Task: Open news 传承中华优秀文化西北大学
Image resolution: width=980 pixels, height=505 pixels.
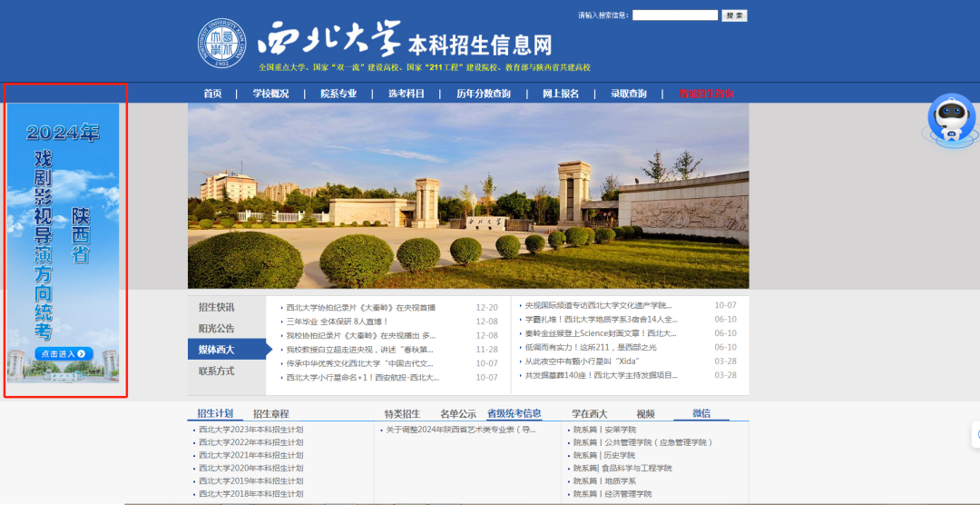Action: click(359, 363)
